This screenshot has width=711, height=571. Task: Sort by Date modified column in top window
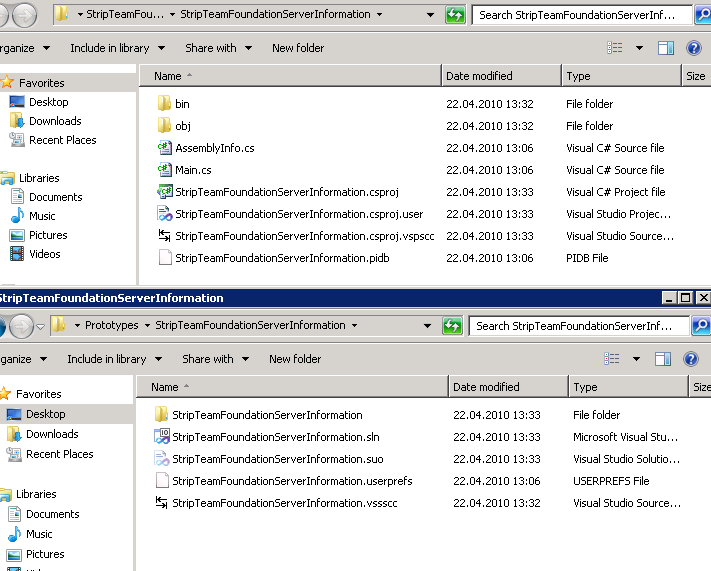[x=502, y=76]
